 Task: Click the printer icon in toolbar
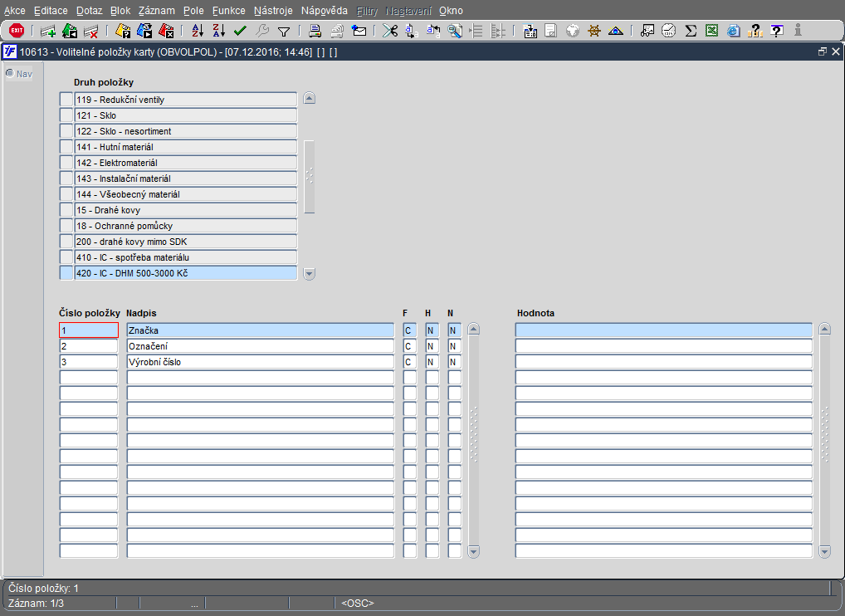pyautogui.click(x=315, y=31)
